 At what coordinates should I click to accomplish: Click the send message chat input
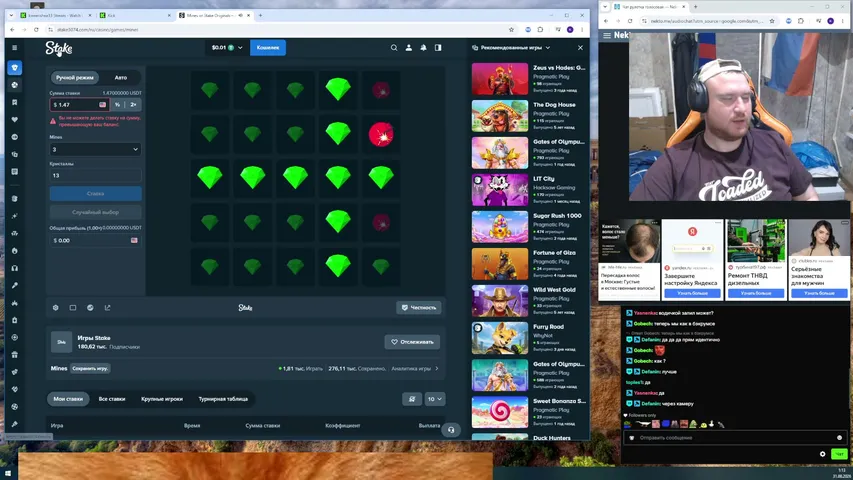click(x=734, y=438)
